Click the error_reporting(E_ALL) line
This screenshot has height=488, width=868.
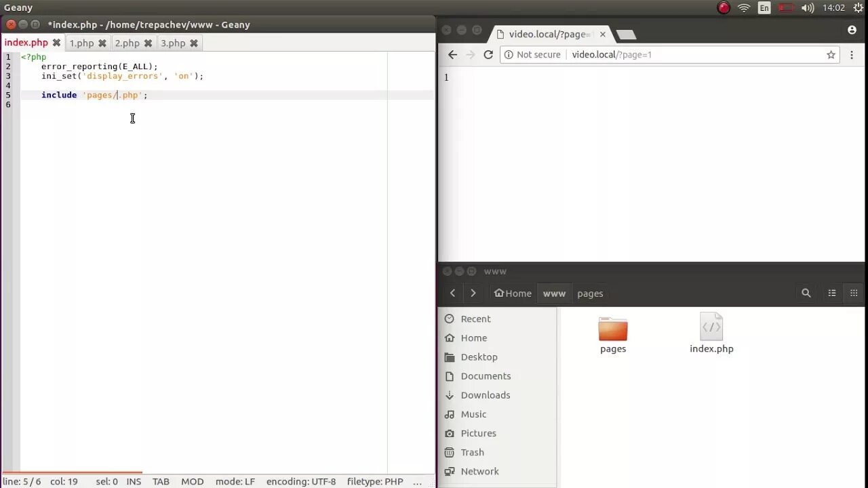[99, 66]
